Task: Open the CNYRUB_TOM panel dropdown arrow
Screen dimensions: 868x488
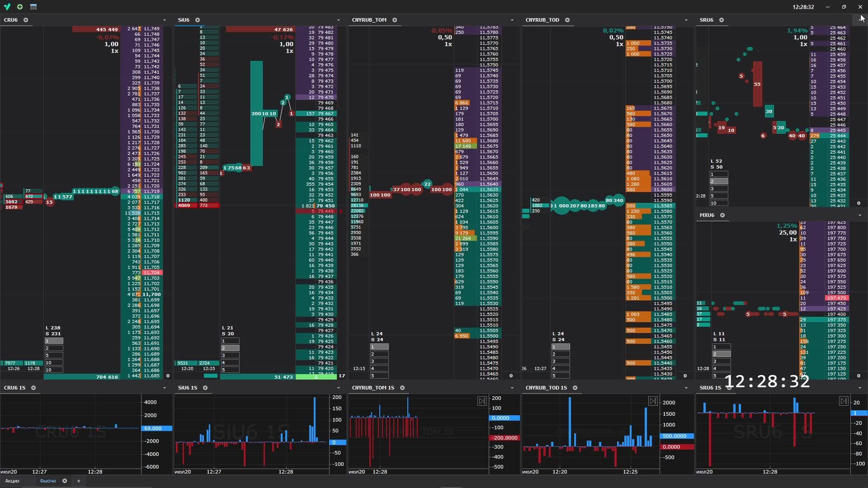Action: [512, 20]
